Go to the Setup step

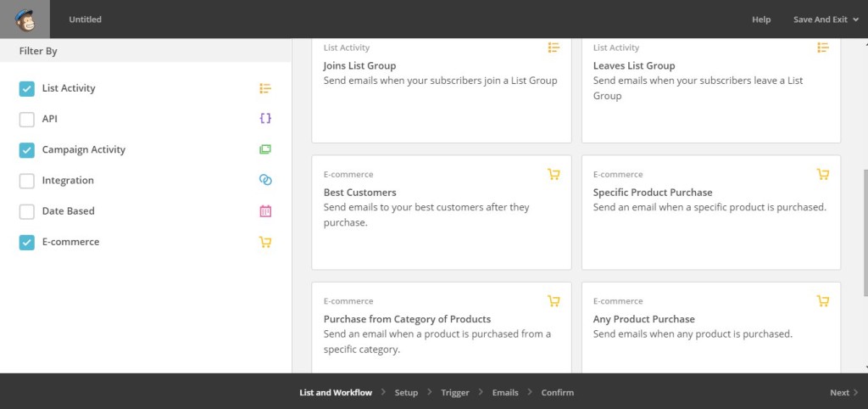(406, 392)
